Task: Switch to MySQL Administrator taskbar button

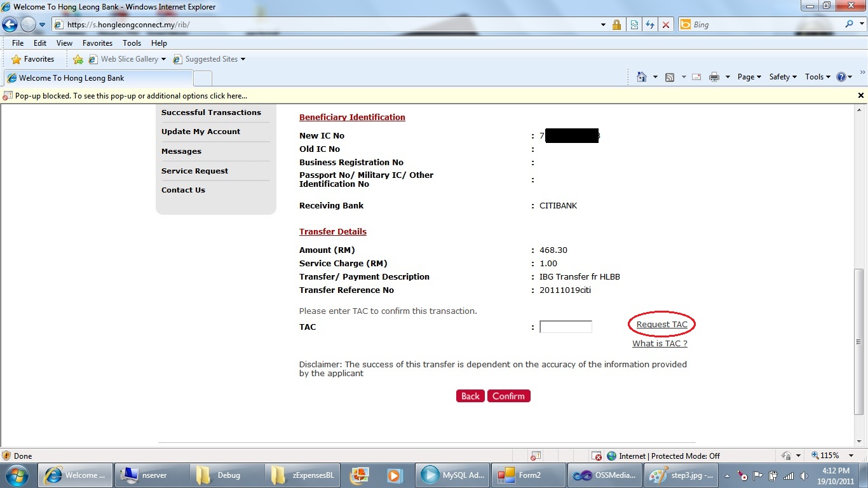Action: [452, 475]
